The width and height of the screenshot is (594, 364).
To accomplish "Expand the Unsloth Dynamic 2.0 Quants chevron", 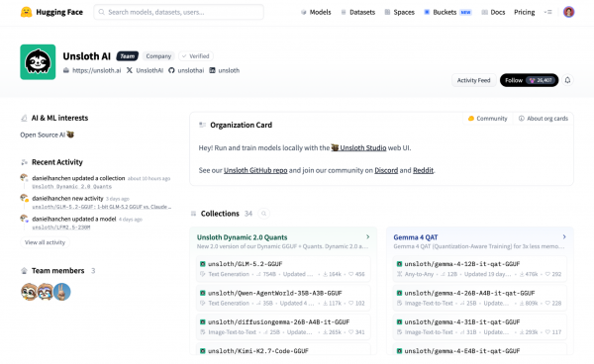I will tap(368, 236).
